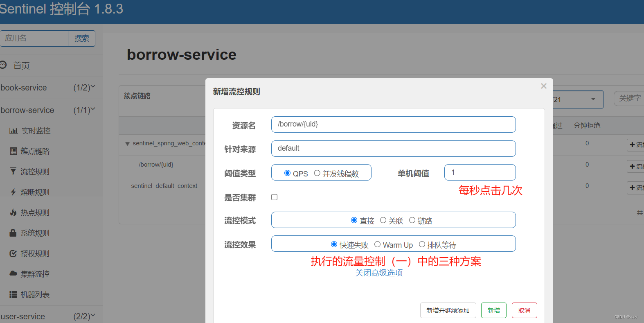The height and width of the screenshot is (323, 644).
Task: Click 新增并继续添加 button
Action: tap(448, 310)
